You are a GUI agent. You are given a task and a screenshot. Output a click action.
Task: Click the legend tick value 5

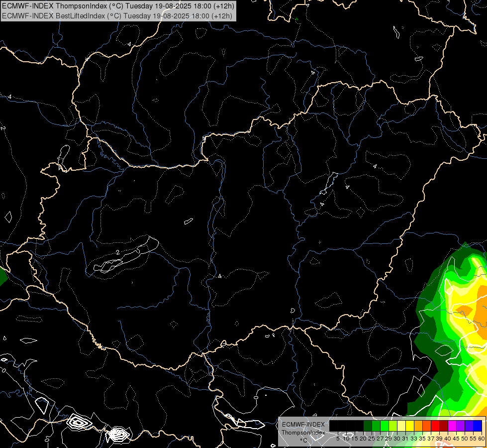(338, 439)
